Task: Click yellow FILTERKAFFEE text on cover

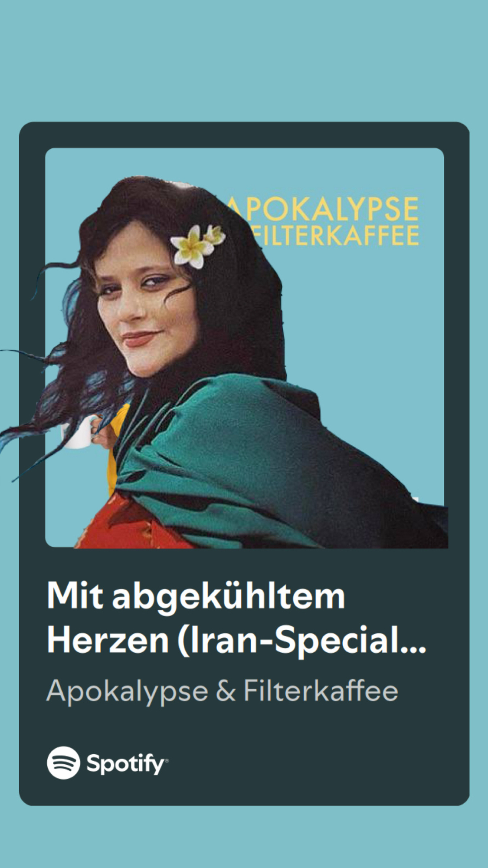Action: [x=336, y=235]
